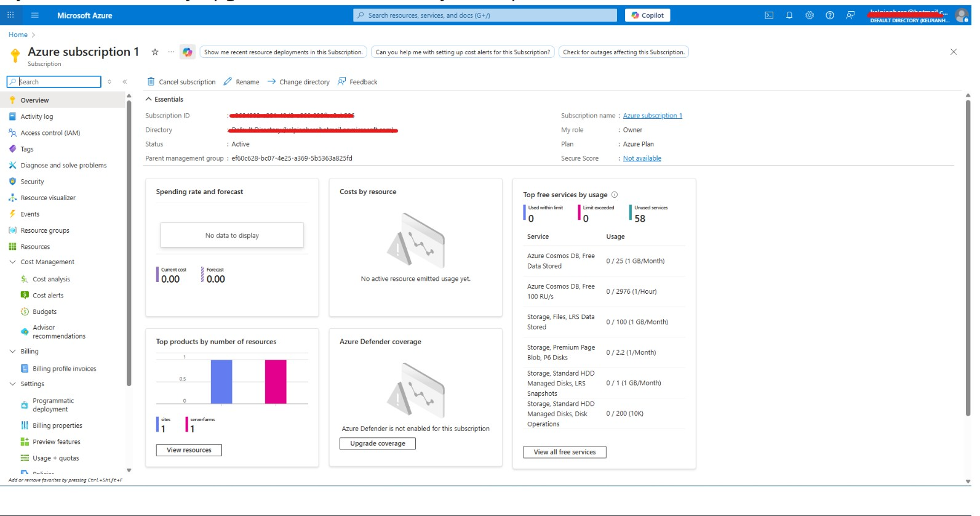Click the Change directory arrow icon
Screen dimensions: 980x516
pyautogui.click(x=271, y=81)
